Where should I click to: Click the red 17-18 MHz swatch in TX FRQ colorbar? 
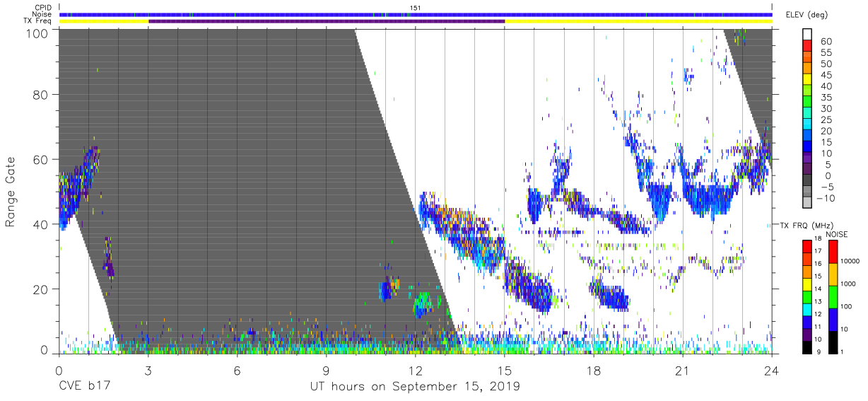(807, 246)
